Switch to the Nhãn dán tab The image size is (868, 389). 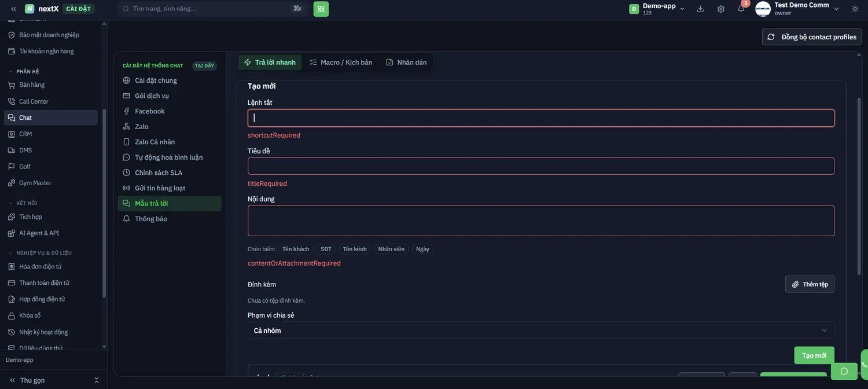[x=406, y=63]
